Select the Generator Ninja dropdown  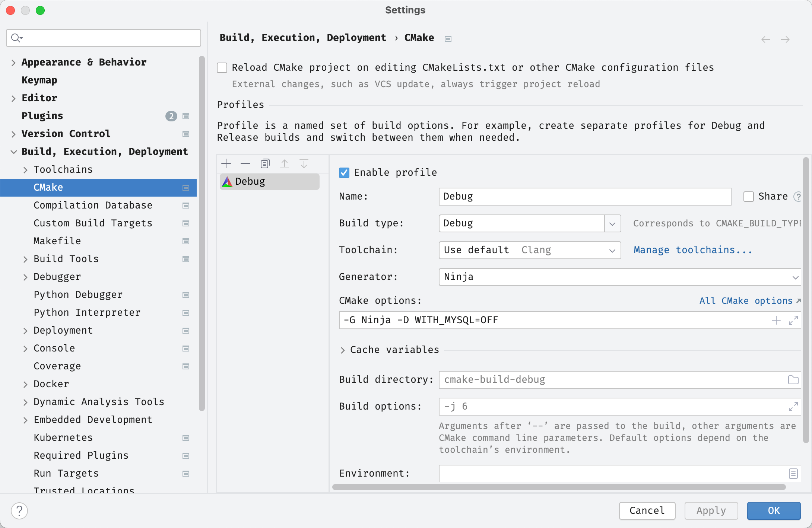click(x=620, y=276)
